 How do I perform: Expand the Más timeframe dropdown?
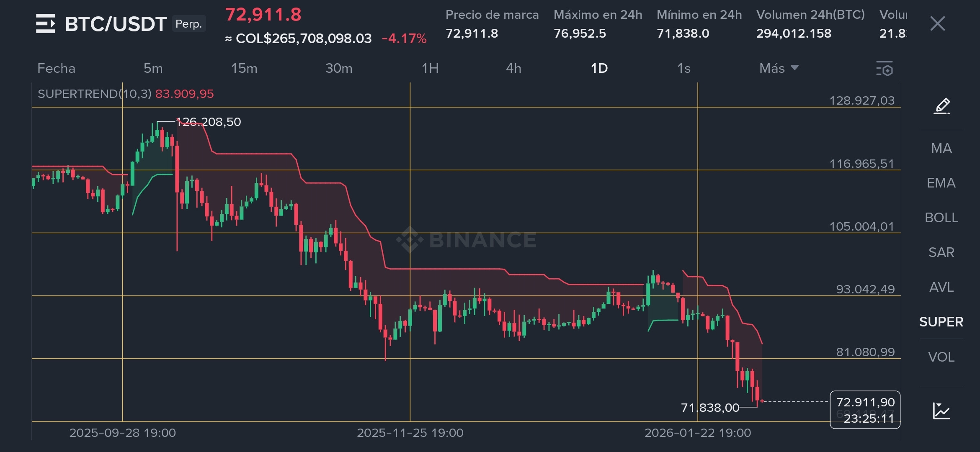[x=779, y=68]
